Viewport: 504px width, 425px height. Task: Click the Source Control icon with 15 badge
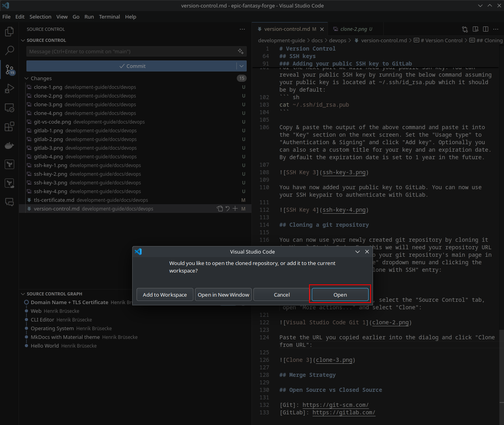pyautogui.click(x=9, y=70)
